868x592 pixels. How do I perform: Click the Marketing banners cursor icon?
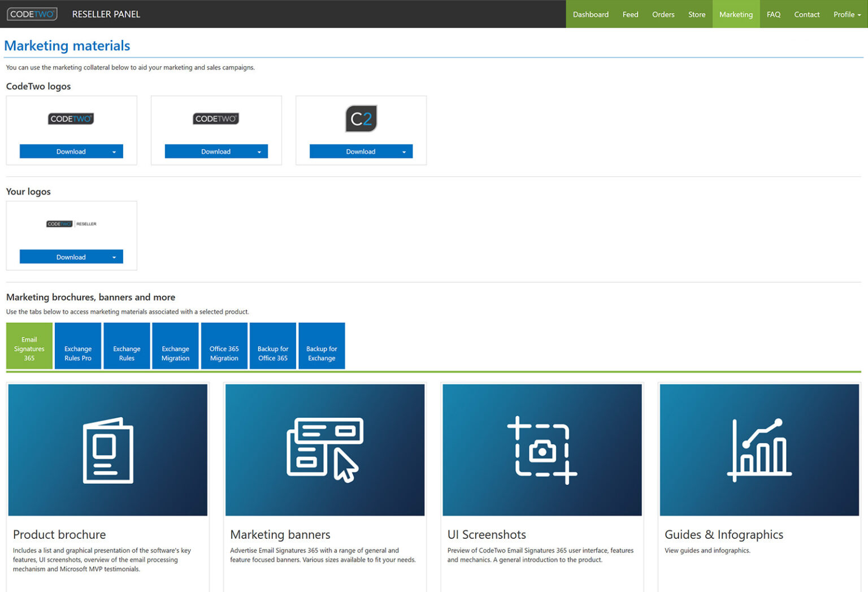pos(325,451)
